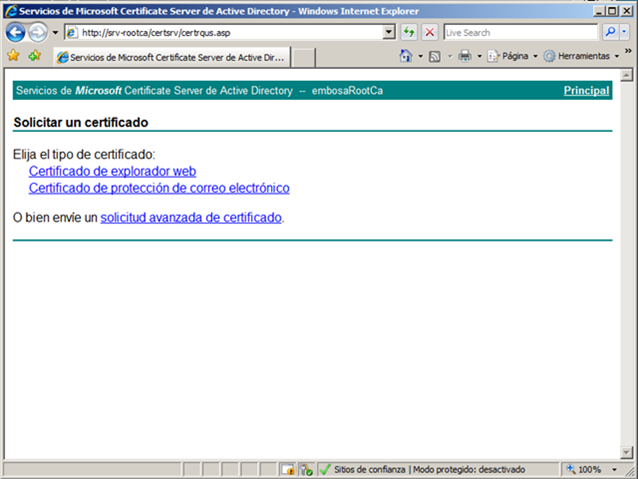
Task: Expand the address bar URL dropdown
Action: pyautogui.click(x=390, y=32)
